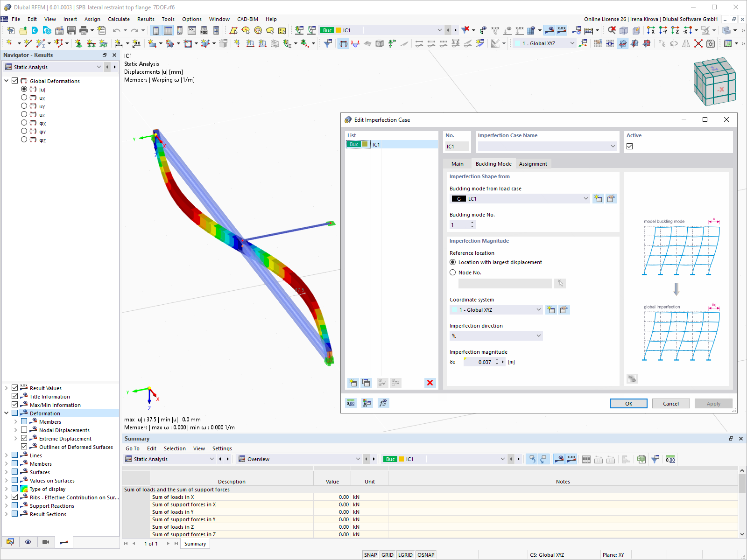Image resolution: width=747 pixels, height=560 pixels.
Task: Select Location with largest displacement radio
Action: click(452, 262)
